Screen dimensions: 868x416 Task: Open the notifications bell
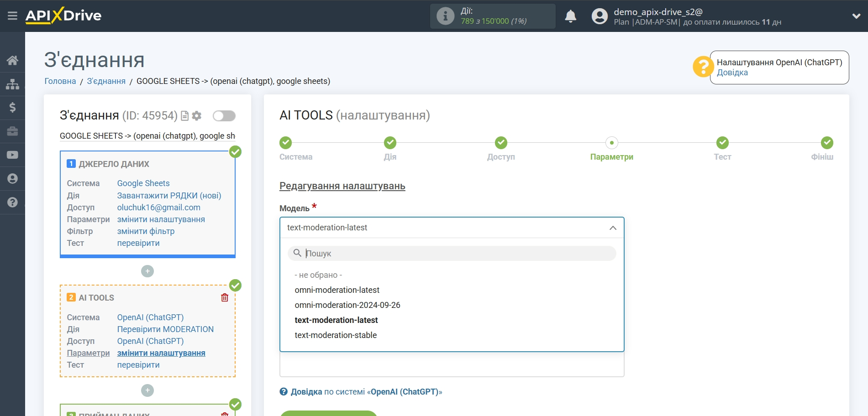(570, 16)
